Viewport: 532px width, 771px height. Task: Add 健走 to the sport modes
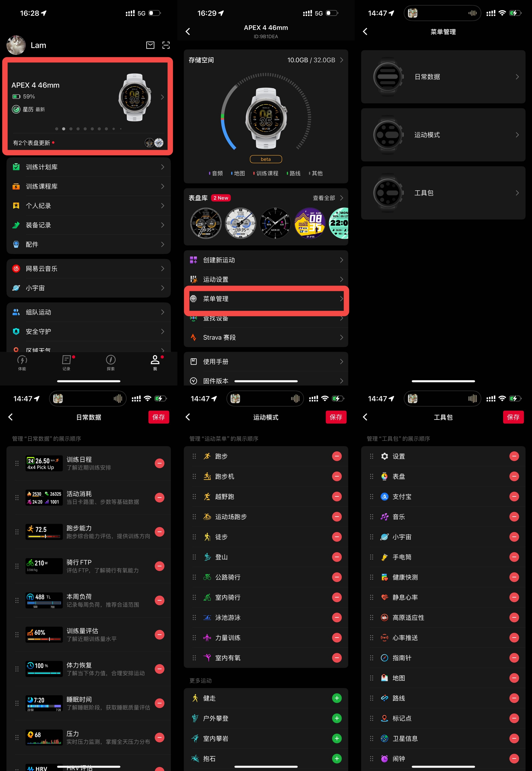337,698
